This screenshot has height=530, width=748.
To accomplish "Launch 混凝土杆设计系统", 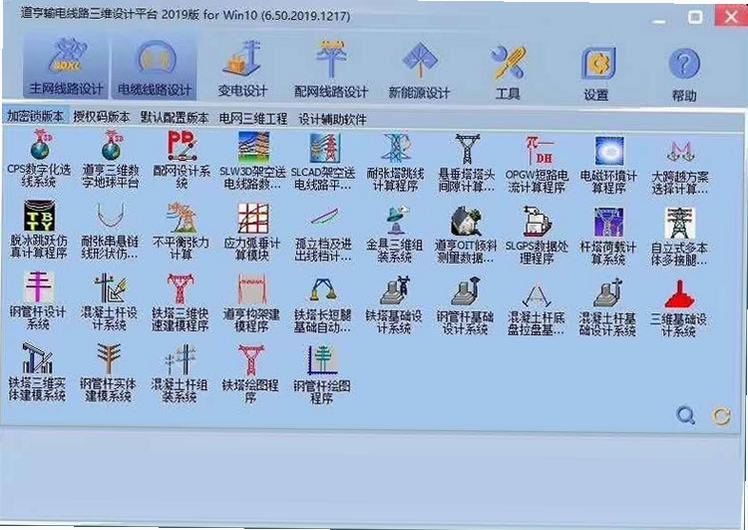I will 109,301.
